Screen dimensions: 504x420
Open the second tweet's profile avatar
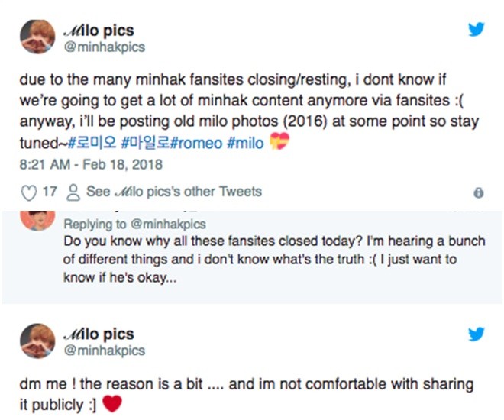(37, 341)
